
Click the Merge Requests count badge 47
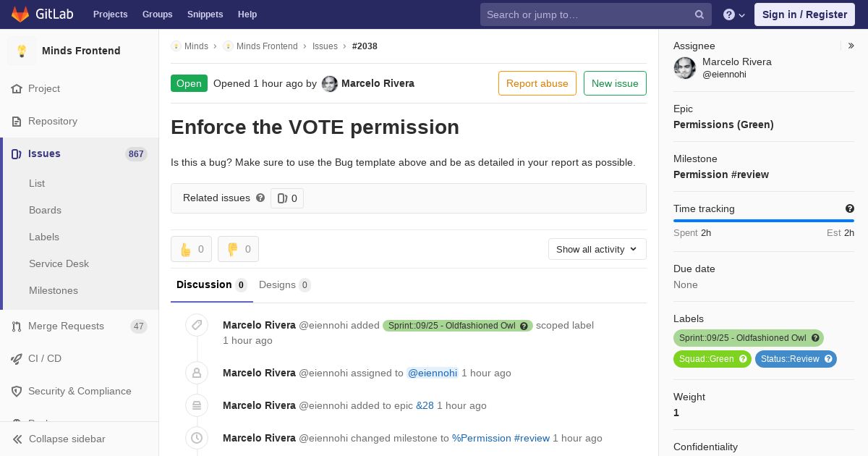(x=138, y=326)
